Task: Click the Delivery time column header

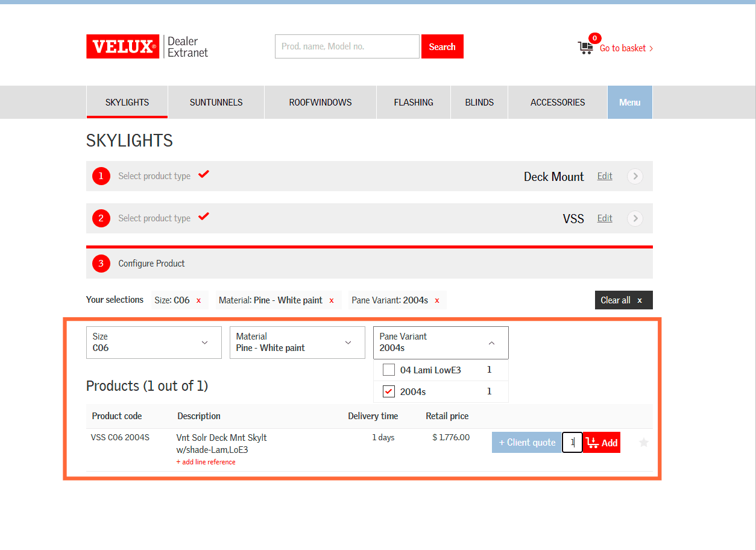Action: tap(373, 416)
